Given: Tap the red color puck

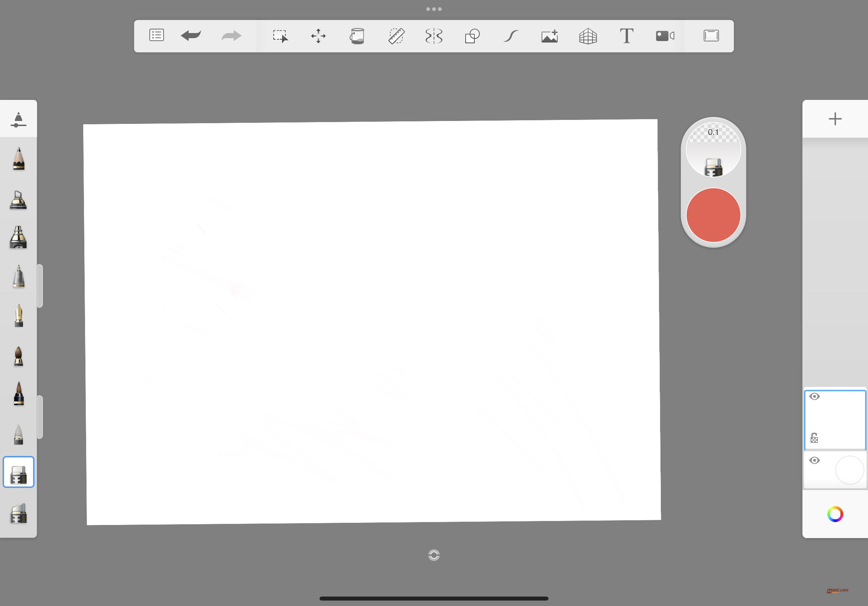Looking at the screenshot, I should [714, 215].
